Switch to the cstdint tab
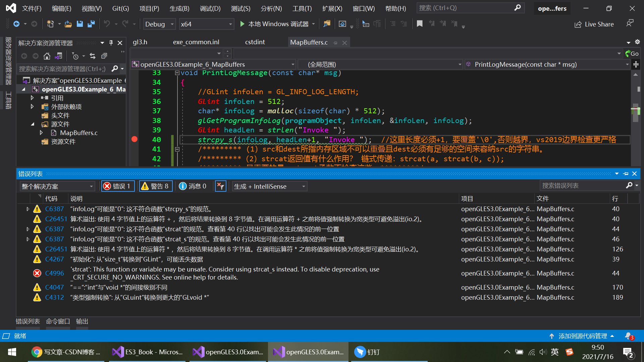The height and width of the screenshot is (362, 644). point(255,42)
